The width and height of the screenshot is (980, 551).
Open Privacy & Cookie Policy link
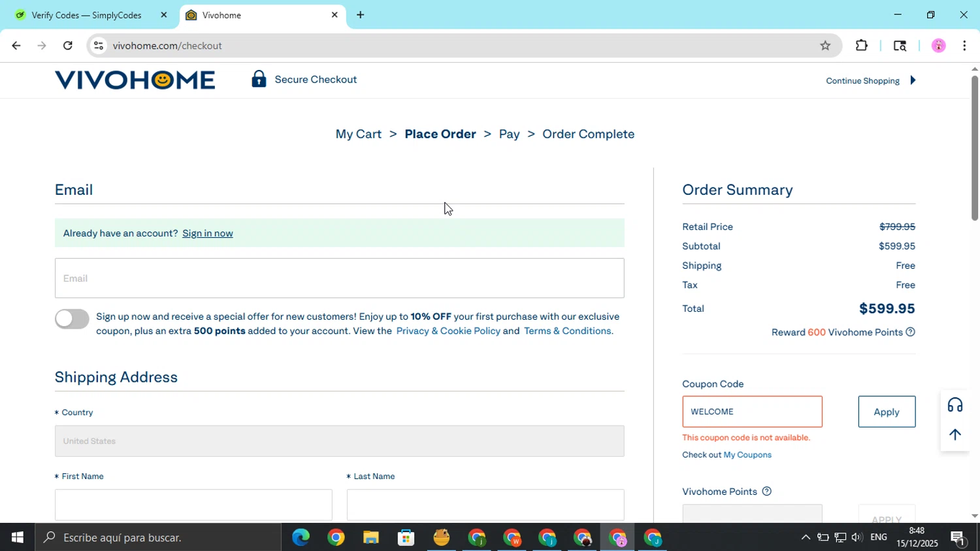(448, 331)
